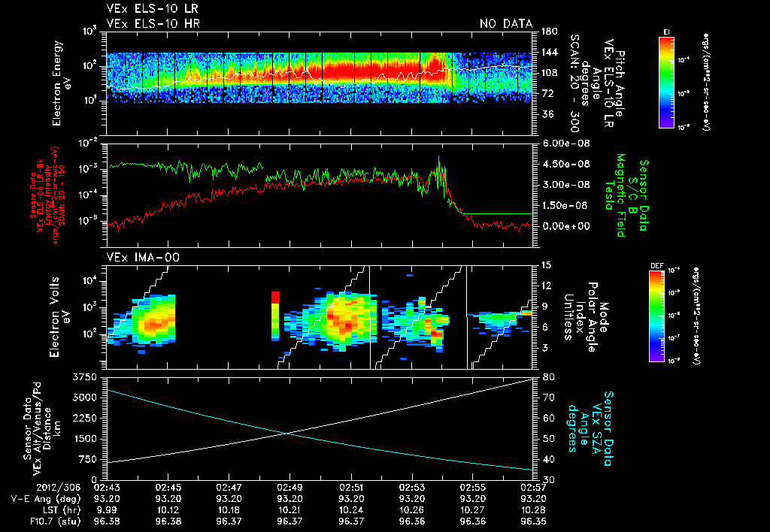Click the 15 polar angle index tick

547,265
